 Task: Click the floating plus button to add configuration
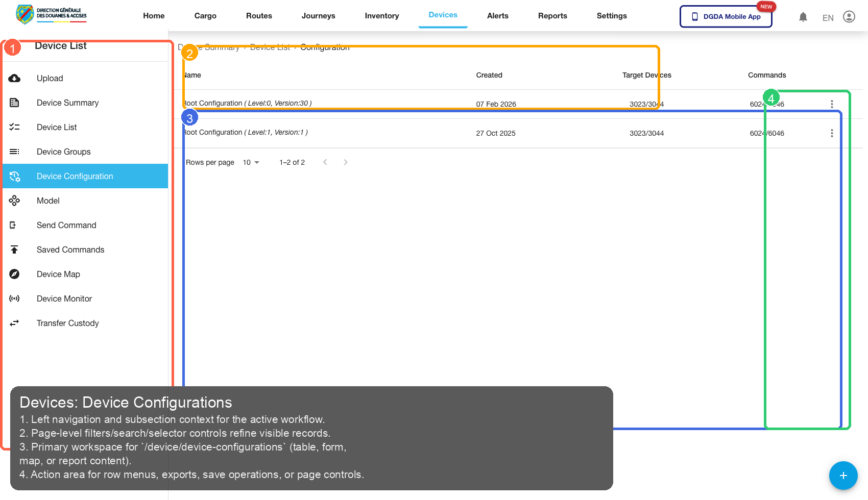tap(843, 476)
